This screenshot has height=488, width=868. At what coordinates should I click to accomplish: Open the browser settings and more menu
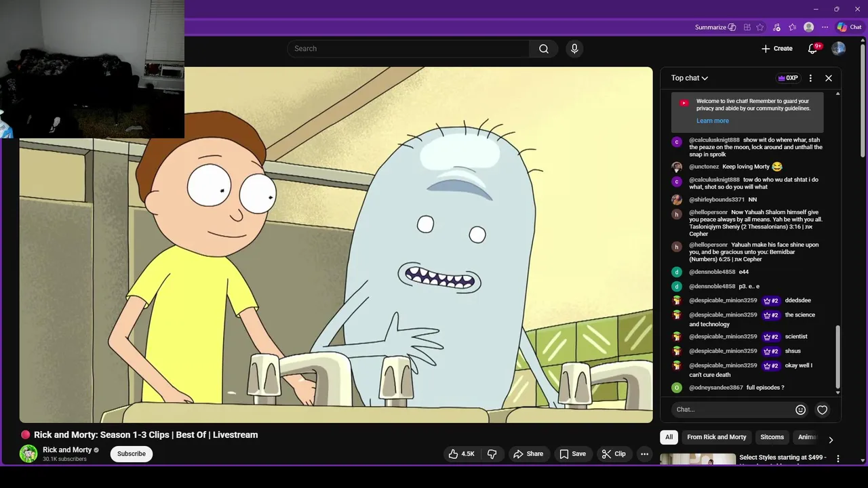tap(825, 27)
